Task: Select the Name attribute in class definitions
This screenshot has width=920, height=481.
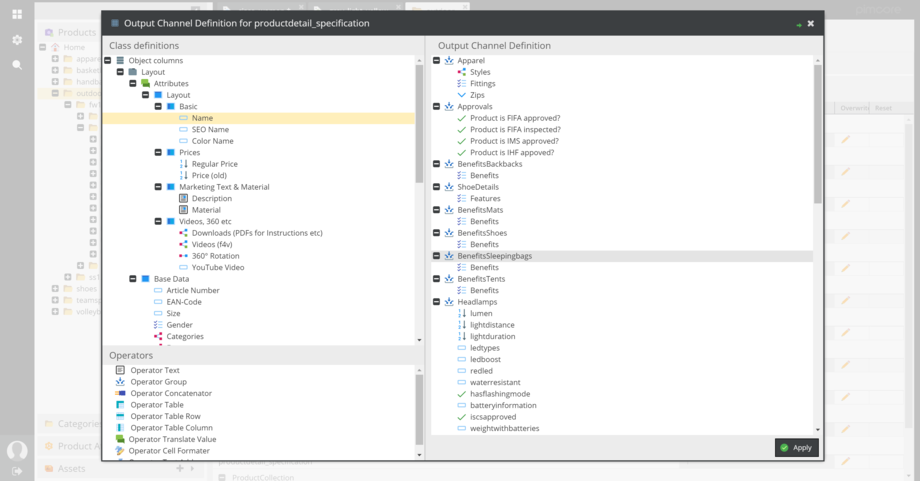Action: point(202,118)
